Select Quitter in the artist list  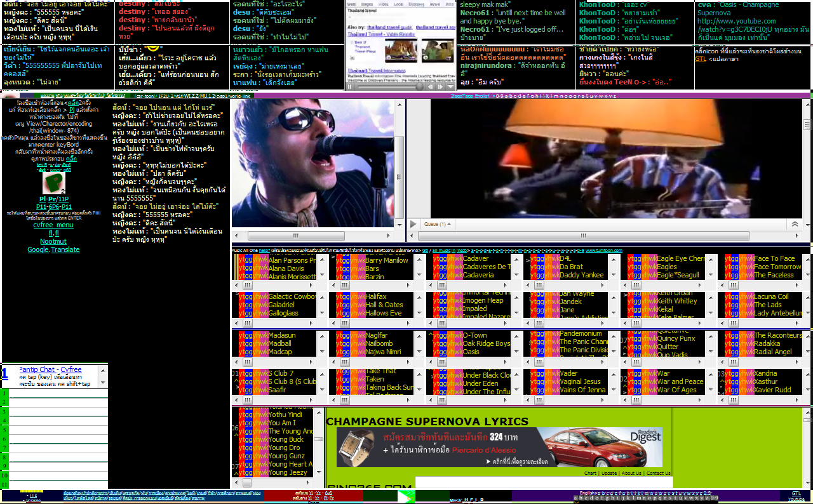click(668, 347)
